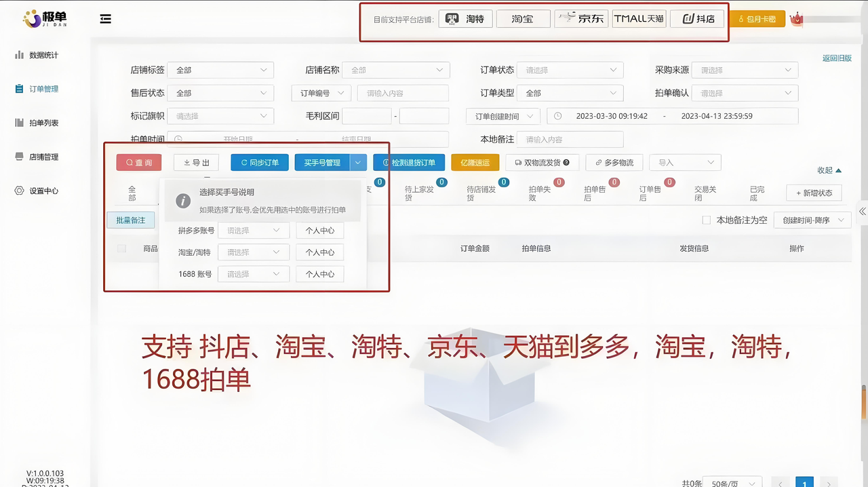
Task: Select the 抖店 platform logo
Action: [x=698, y=19]
